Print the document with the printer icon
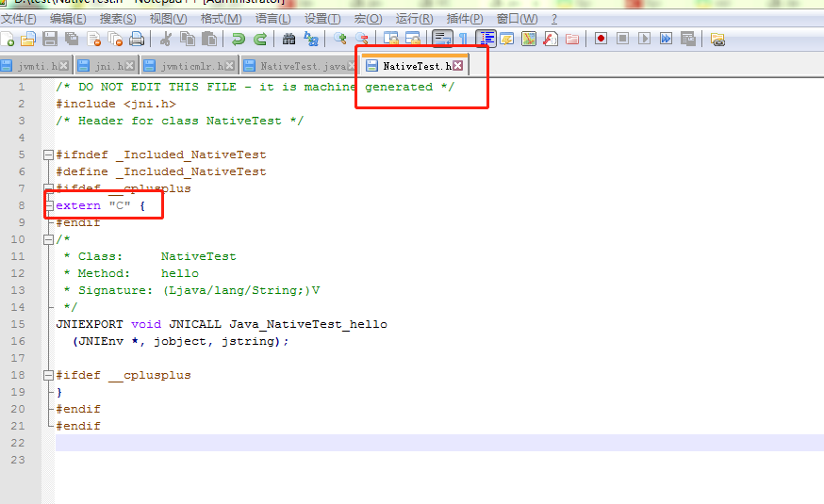This screenshot has width=824, height=504. (x=137, y=39)
